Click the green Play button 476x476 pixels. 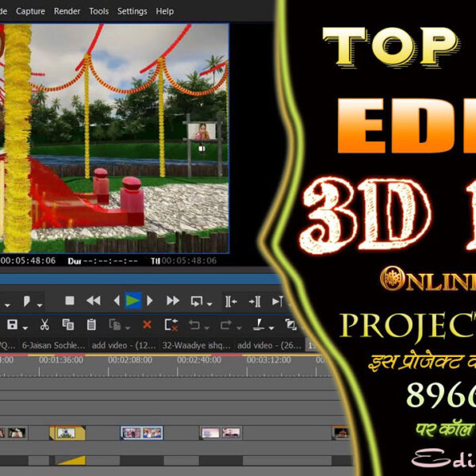(x=133, y=301)
